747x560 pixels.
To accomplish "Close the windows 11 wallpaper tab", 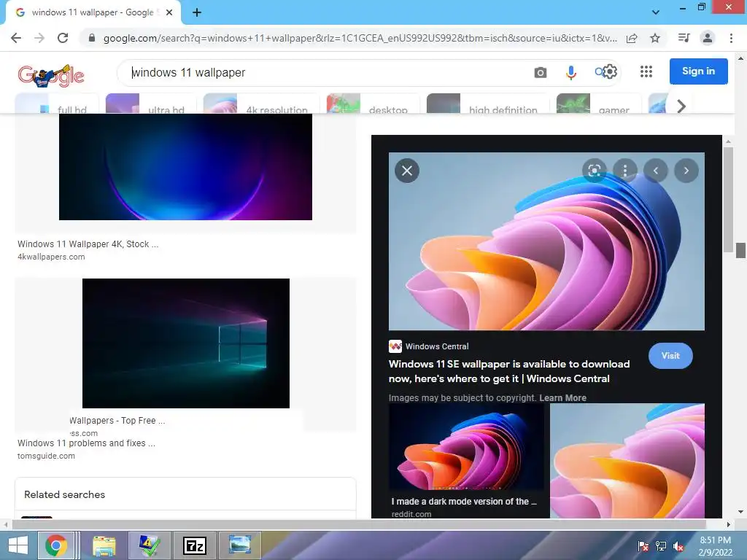I will click(169, 12).
